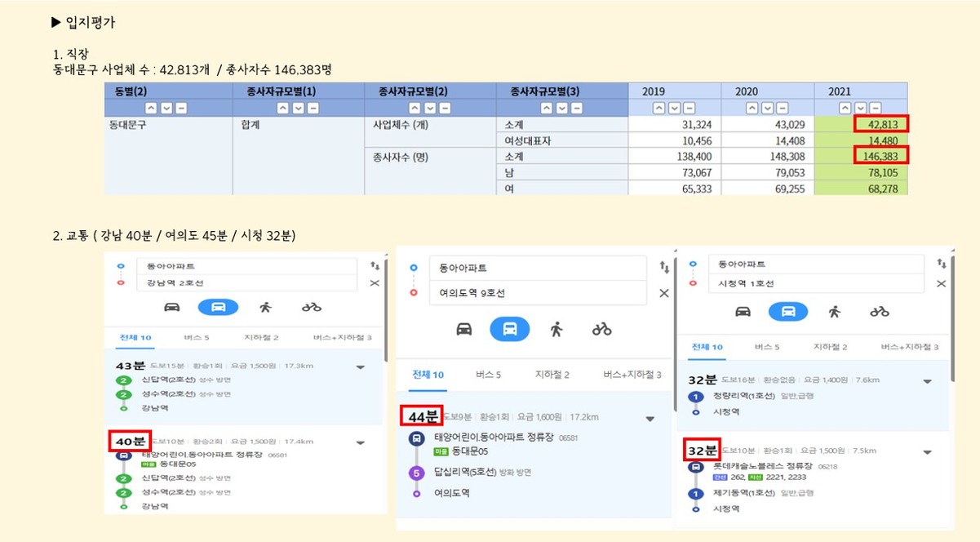Expand the 32분 route via 제기동역
This screenshot has width=980, height=542.
[x=927, y=452]
